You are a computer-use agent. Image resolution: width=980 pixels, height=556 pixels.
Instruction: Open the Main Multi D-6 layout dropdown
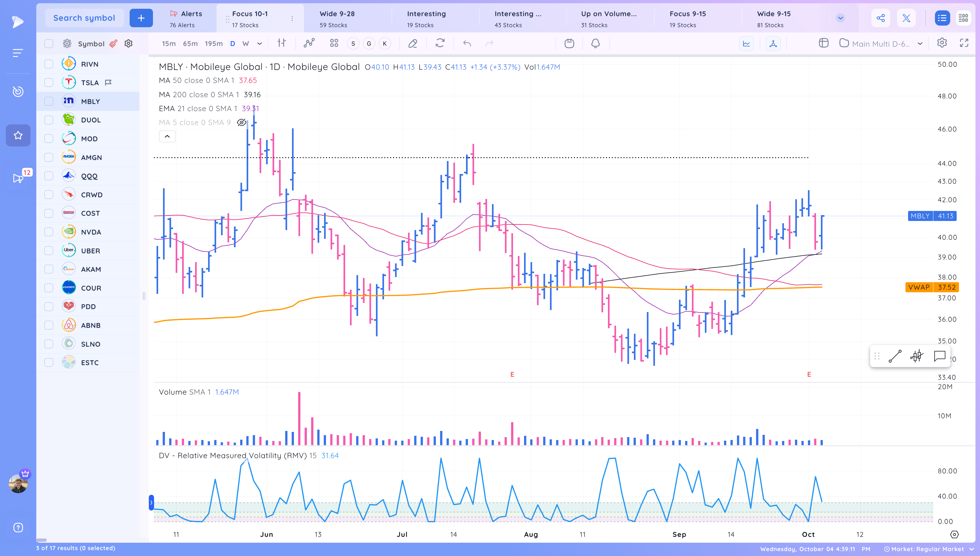tap(881, 43)
